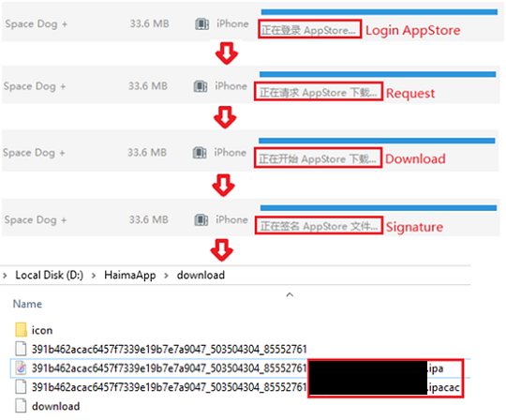Click 'iPhone' label in the 正在签名 row
This screenshot has height=420, width=506.
pyautogui.click(x=231, y=219)
